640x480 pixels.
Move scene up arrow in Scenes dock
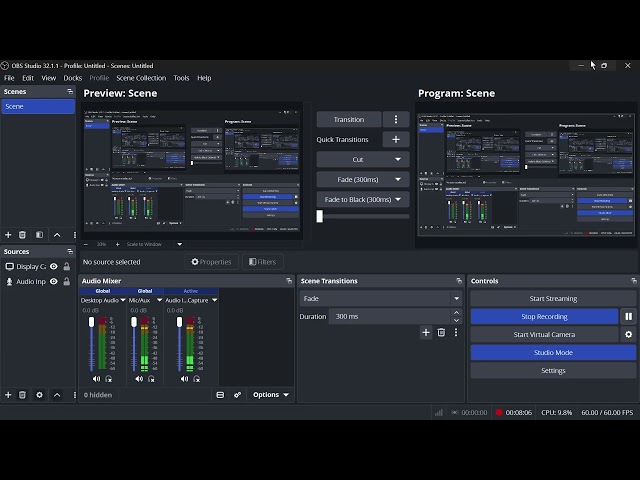point(57,235)
